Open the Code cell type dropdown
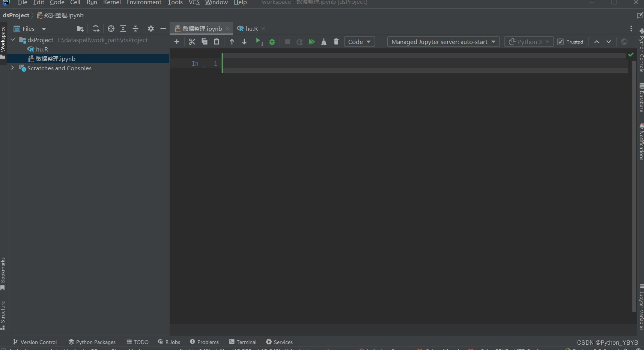644x350 pixels. pos(360,42)
